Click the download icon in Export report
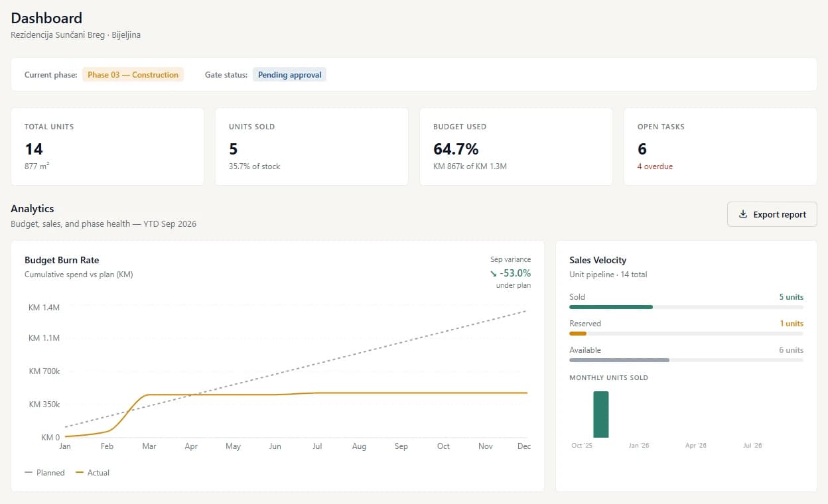Image resolution: width=828 pixels, height=504 pixels. 743,214
